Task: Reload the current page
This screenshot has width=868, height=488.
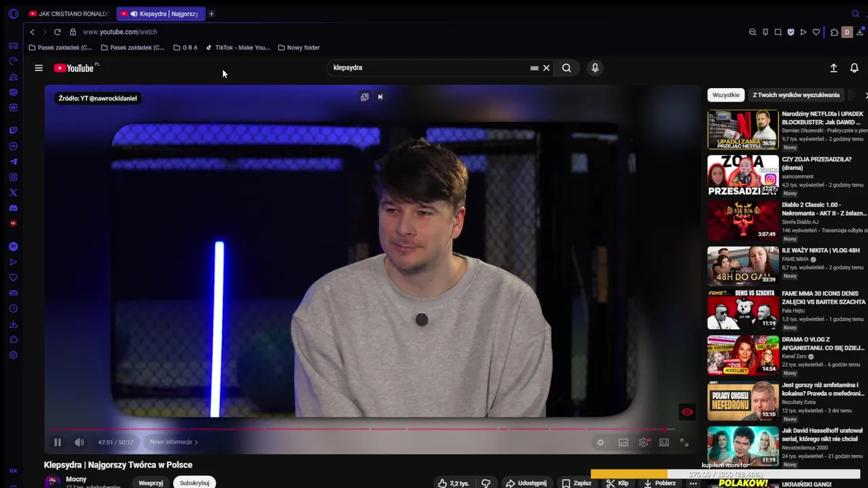Action: 57,32
